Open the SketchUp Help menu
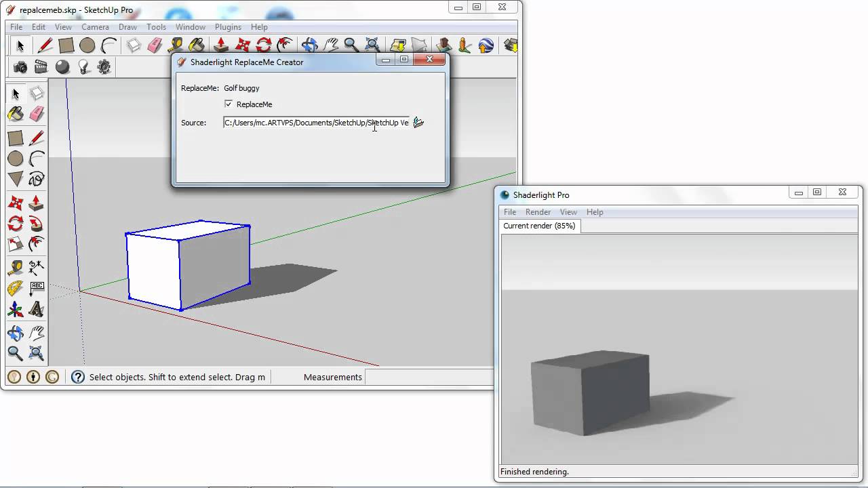The width and height of the screenshot is (868, 488). click(x=259, y=27)
